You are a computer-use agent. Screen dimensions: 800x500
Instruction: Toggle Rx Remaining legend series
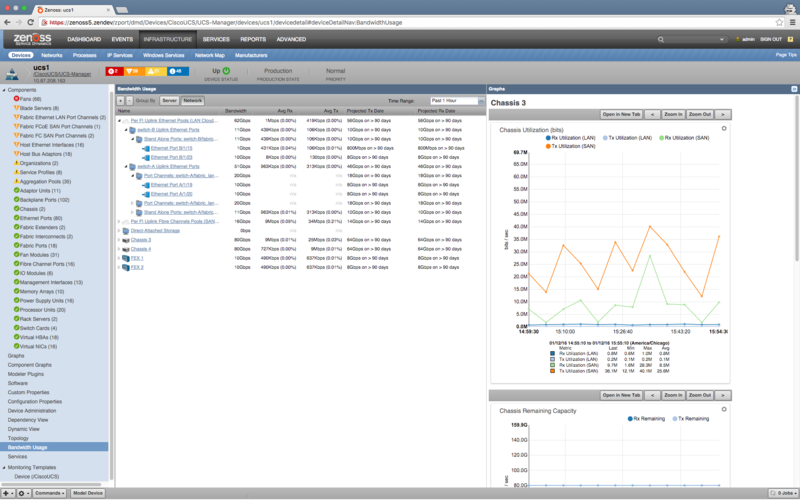click(x=646, y=419)
